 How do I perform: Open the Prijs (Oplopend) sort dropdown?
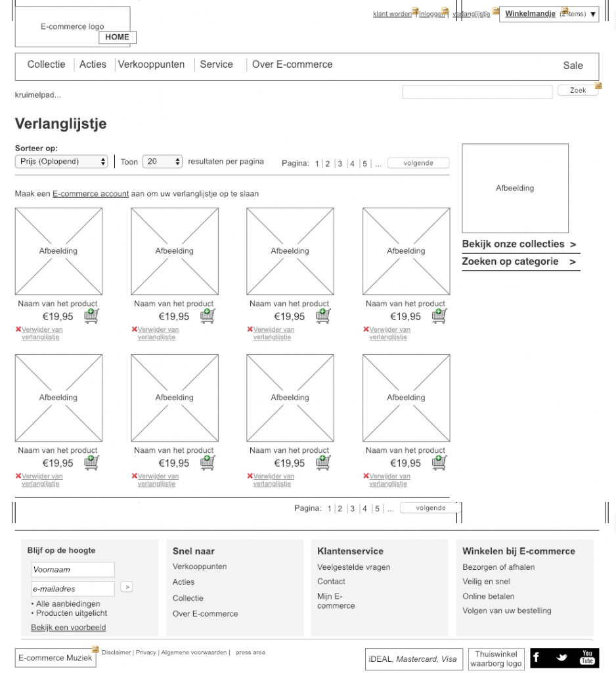click(x=61, y=162)
